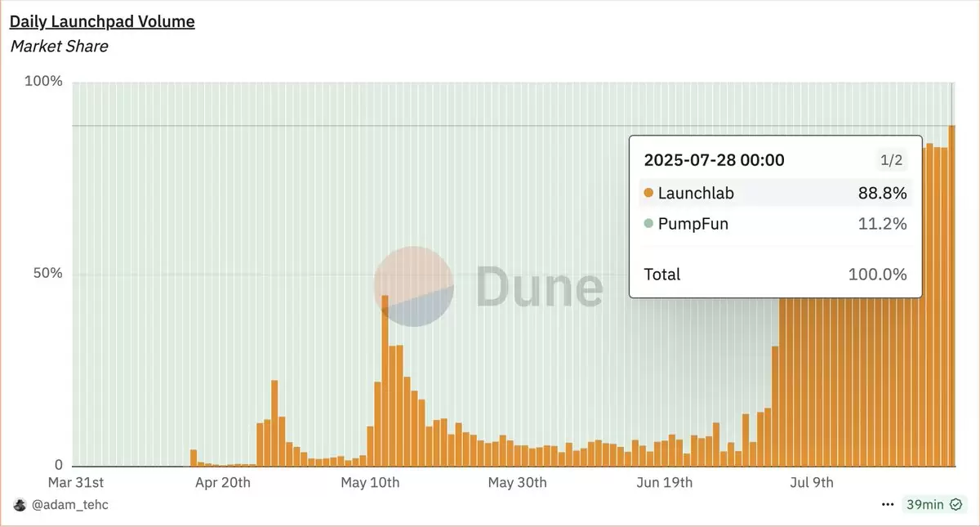Select the PumpFun row in tooltip

[x=775, y=224]
